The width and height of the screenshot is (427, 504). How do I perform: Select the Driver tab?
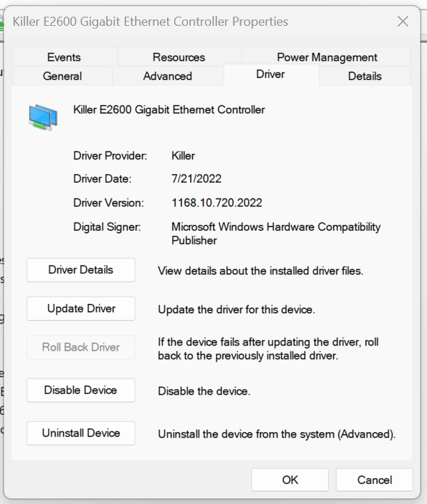pos(270,75)
